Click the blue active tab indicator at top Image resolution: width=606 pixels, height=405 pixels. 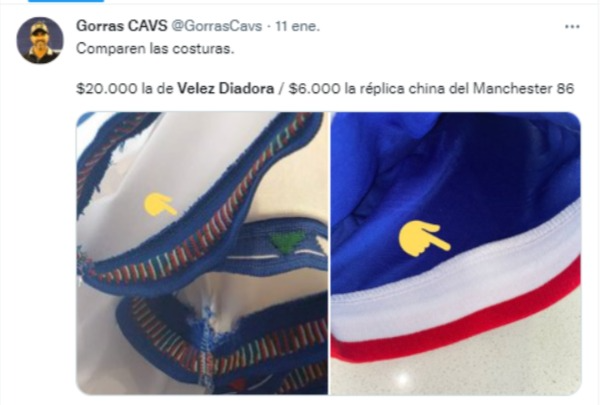point(66,1)
